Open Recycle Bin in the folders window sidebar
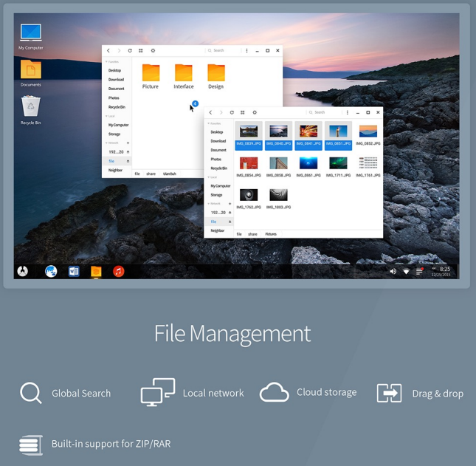The height and width of the screenshot is (466, 476). (x=117, y=107)
